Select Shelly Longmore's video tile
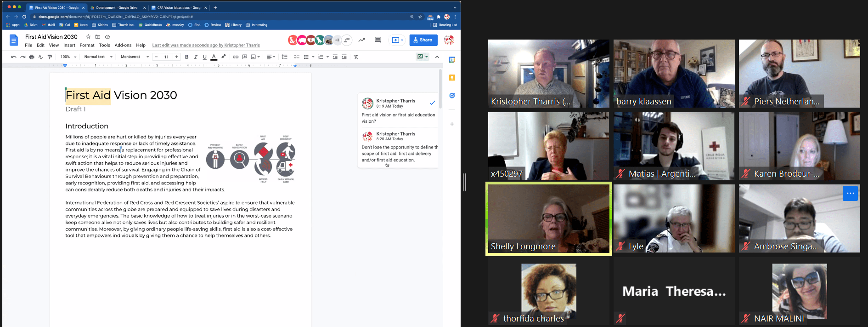Image resolution: width=868 pixels, height=327 pixels. tap(549, 219)
